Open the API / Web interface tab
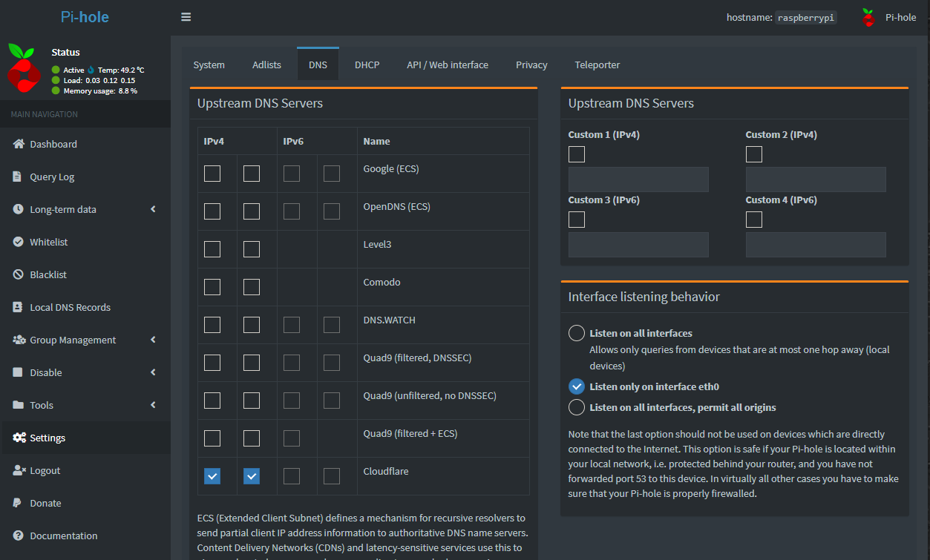This screenshot has width=930, height=560. coord(448,65)
